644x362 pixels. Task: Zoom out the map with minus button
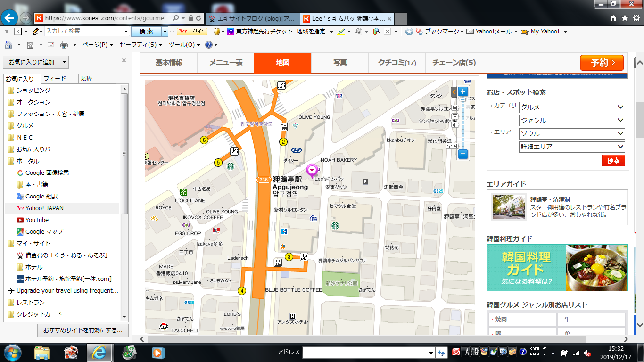coord(463,154)
